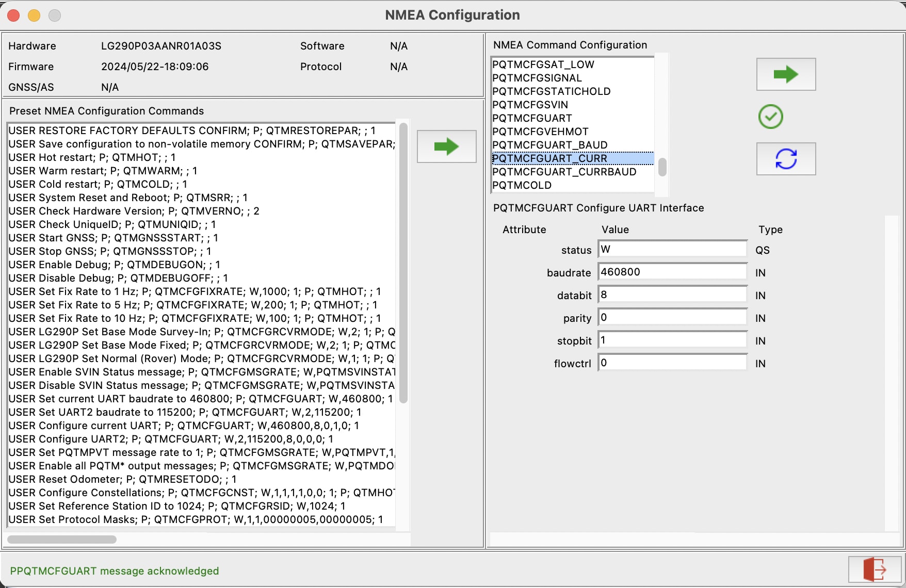This screenshot has width=906, height=588.
Task: Select USER Warm restart preset
Action: pyautogui.click(x=202, y=171)
